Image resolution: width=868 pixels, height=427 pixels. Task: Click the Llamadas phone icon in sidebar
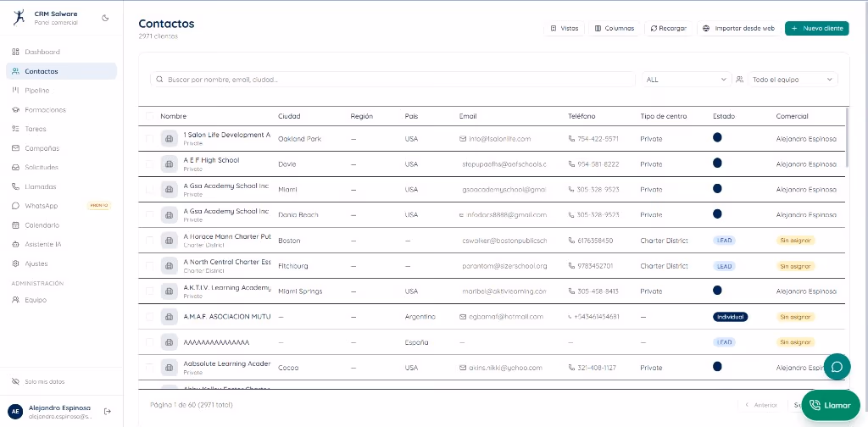click(x=15, y=186)
